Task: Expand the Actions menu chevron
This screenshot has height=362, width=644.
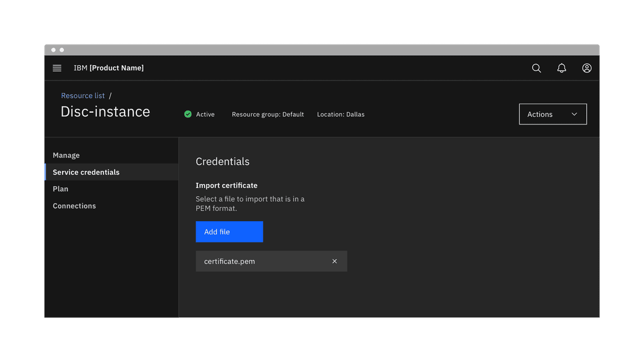Action: (x=574, y=114)
